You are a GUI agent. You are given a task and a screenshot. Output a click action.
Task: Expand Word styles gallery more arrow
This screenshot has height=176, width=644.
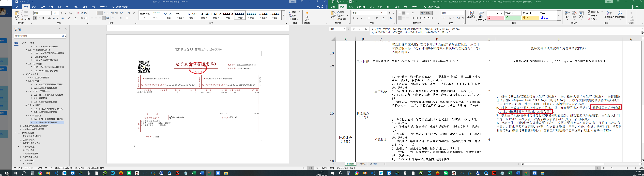[x=283, y=15]
